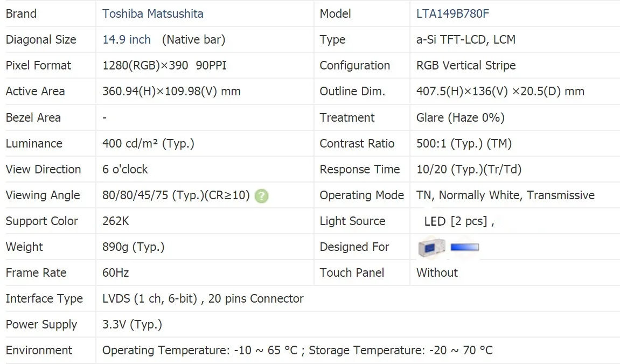Click the 3.3V power supply value
Viewport: 620px width, 364px height.
coord(132,324)
